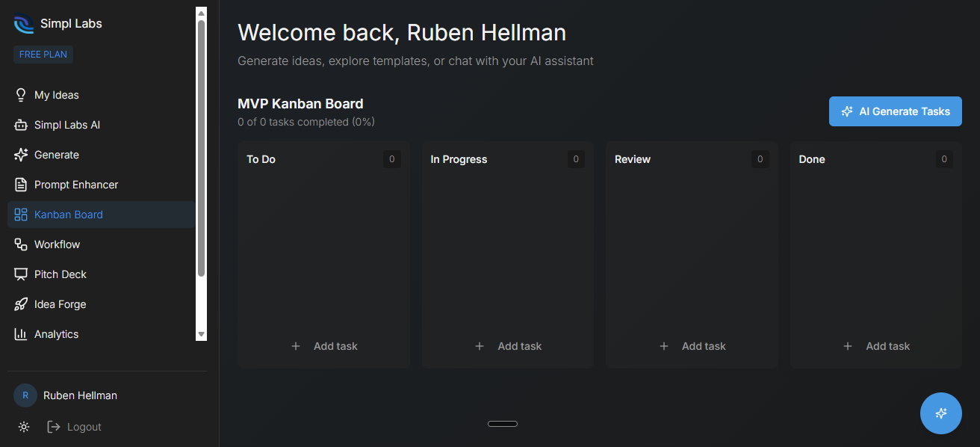
Task: Click the AI Generate Tasks button
Action: pyautogui.click(x=896, y=111)
